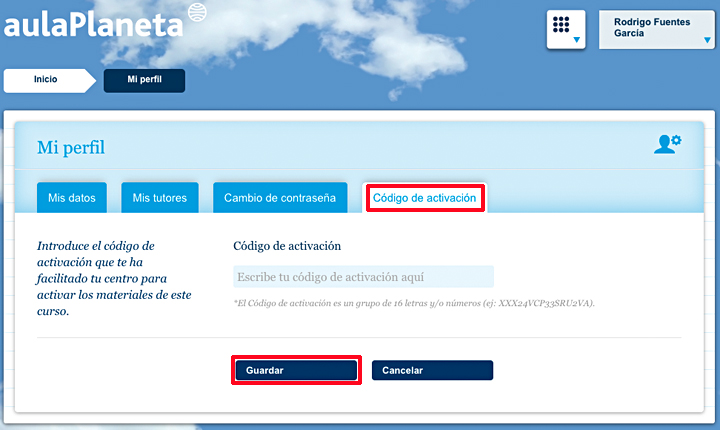The width and height of the screenshot is (720, 430).
Task: Click the globe emblem beside the logo
Action: click(197, 10)
